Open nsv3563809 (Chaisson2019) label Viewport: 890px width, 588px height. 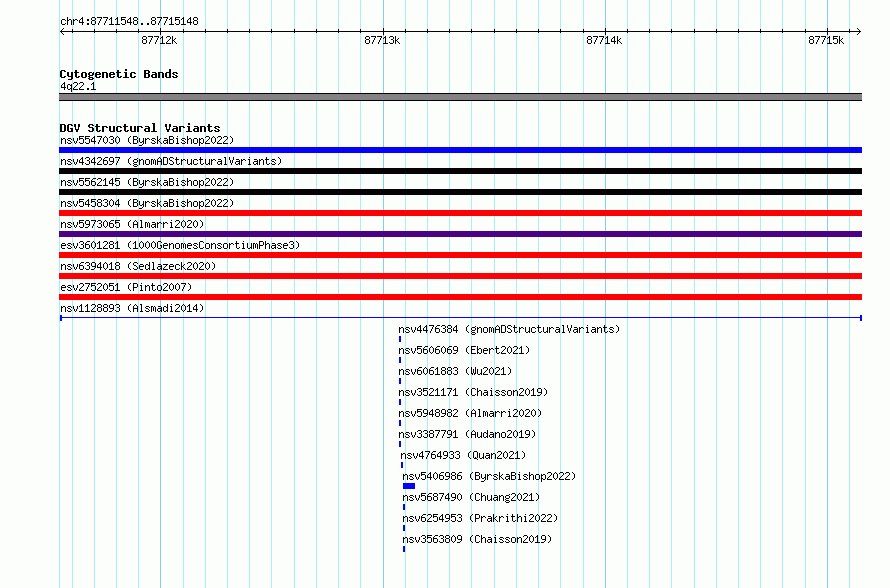pos(477,539)
